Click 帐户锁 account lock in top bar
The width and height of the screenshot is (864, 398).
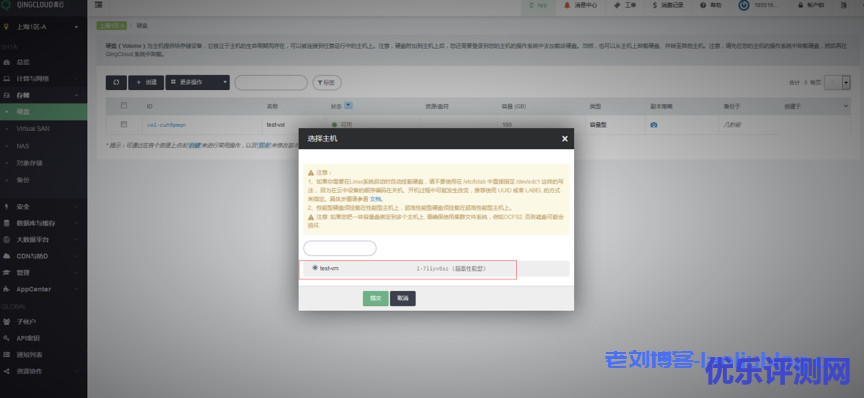(x=811, y=5)
